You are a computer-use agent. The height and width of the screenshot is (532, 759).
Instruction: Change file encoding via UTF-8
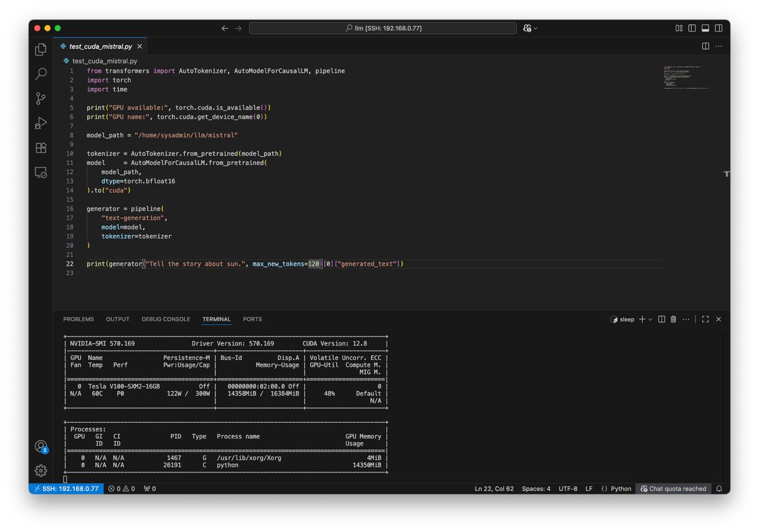tap(567, 489)
